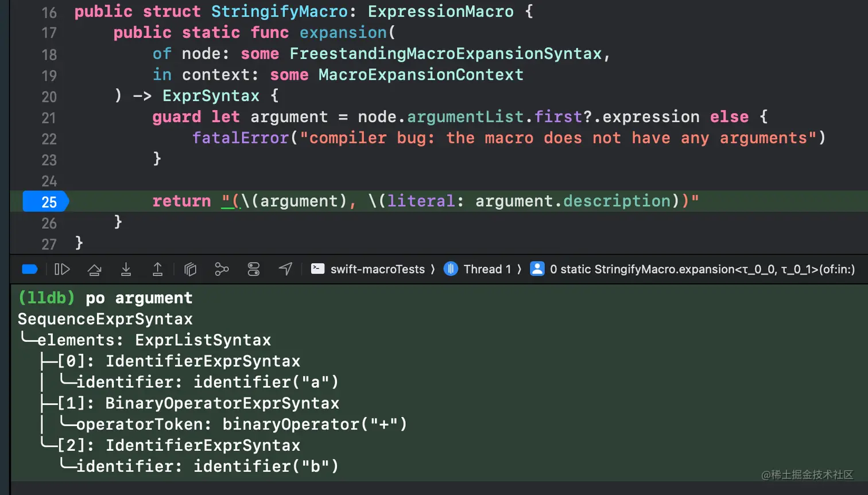This screenshot has width=868, height=495.
Task: Click the MacroExpansionContext type
Action: pos(421,75)
